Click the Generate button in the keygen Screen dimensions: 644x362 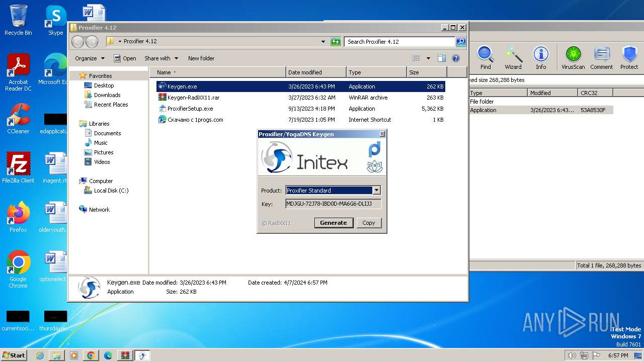(334, 223)
